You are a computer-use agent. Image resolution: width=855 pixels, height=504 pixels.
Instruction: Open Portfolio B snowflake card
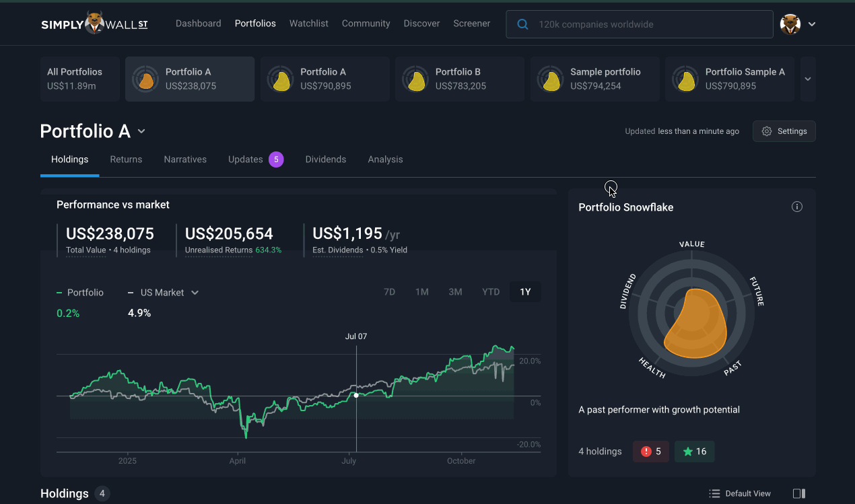459,79
